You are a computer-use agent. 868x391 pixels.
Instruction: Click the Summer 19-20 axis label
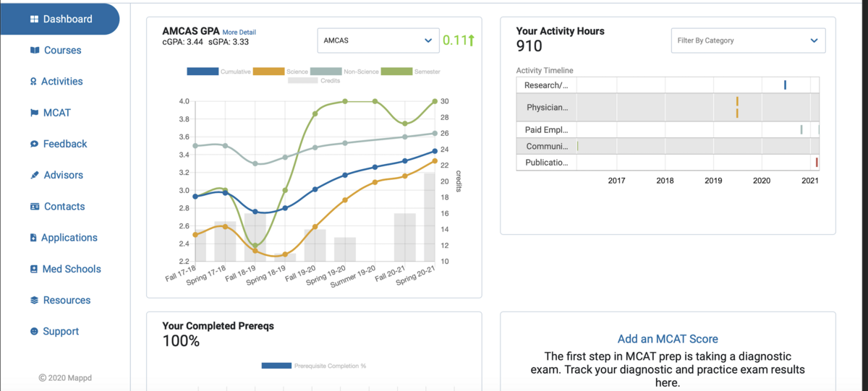353,275
